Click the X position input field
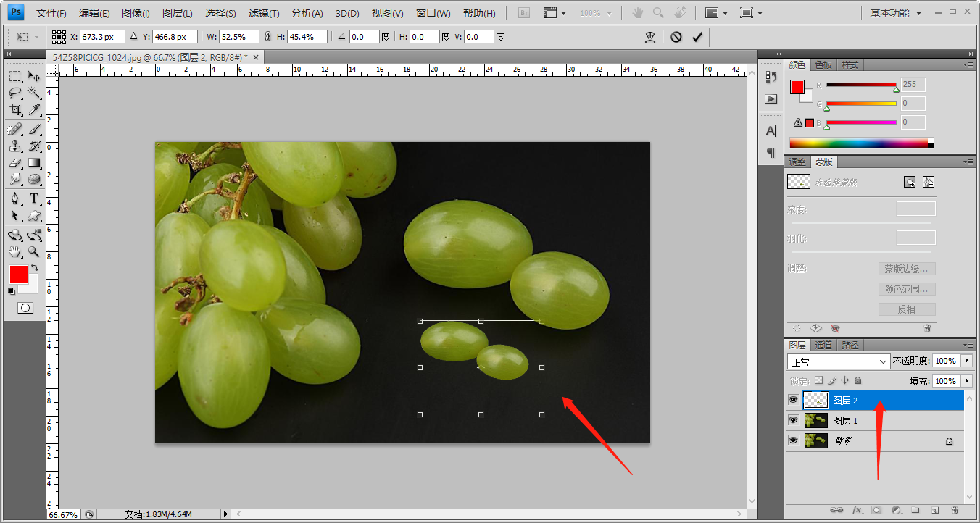Viewport: 980px width, 523px height. (x=102, y=37)
